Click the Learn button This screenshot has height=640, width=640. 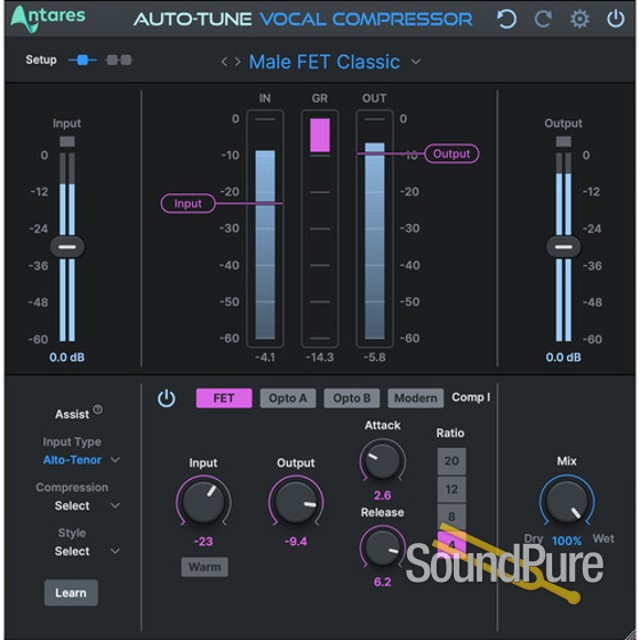click(x=71, y=593)
